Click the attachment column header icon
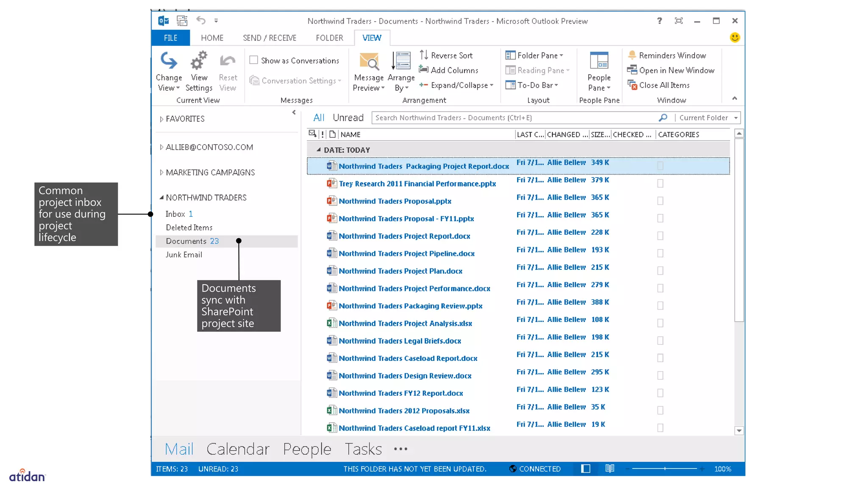Screen dimensions: 868x488 [332, 134]
